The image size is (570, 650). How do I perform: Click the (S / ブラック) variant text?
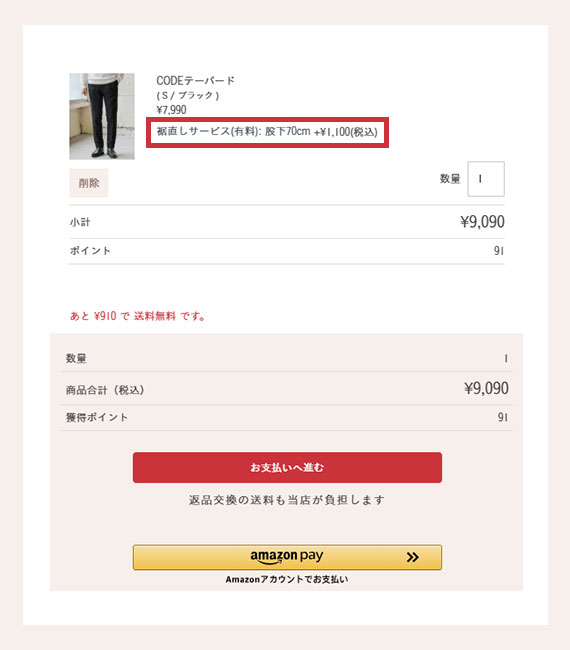(187, 95)
